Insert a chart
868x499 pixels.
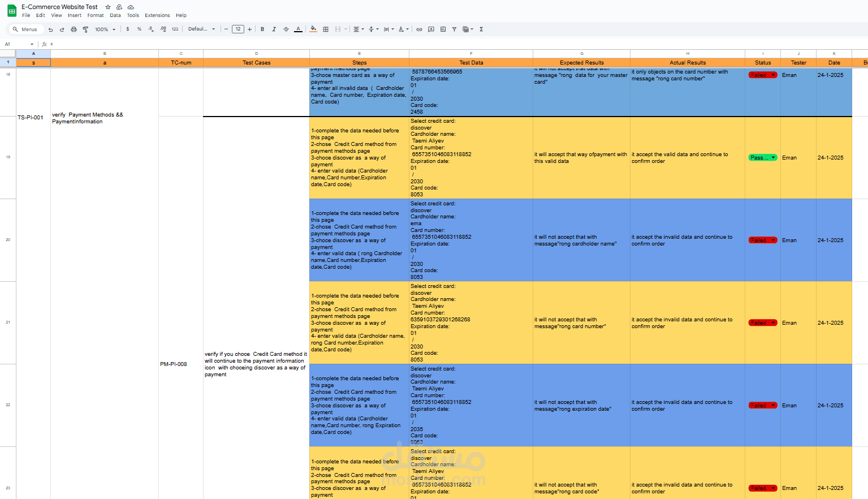443,29
